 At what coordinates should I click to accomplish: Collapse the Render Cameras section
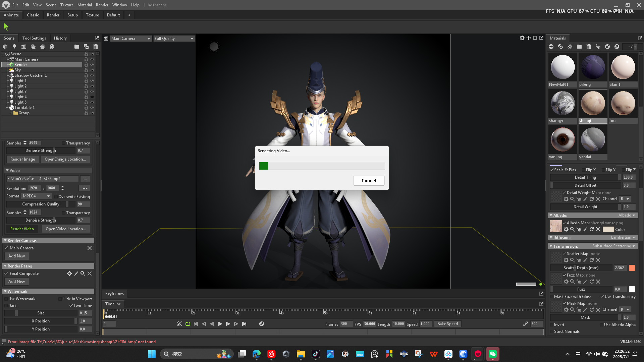tap(5, 241)
